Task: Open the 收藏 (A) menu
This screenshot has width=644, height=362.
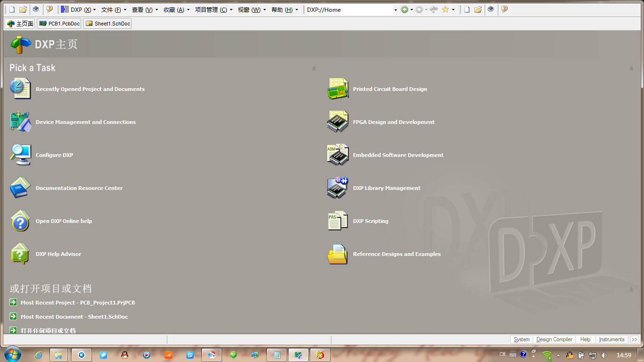Action: pyautogui.click(x=176, y=9)
